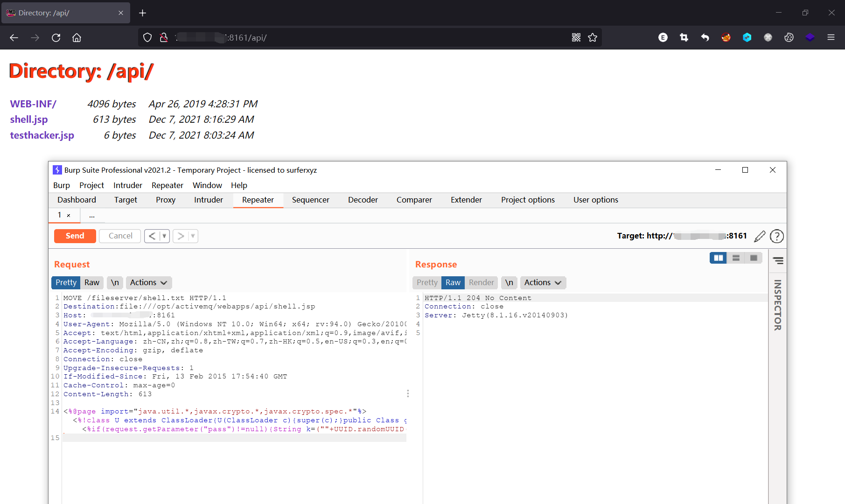845x504 pixels.
Task: Send the Repeater request
Action: (75, 236)
